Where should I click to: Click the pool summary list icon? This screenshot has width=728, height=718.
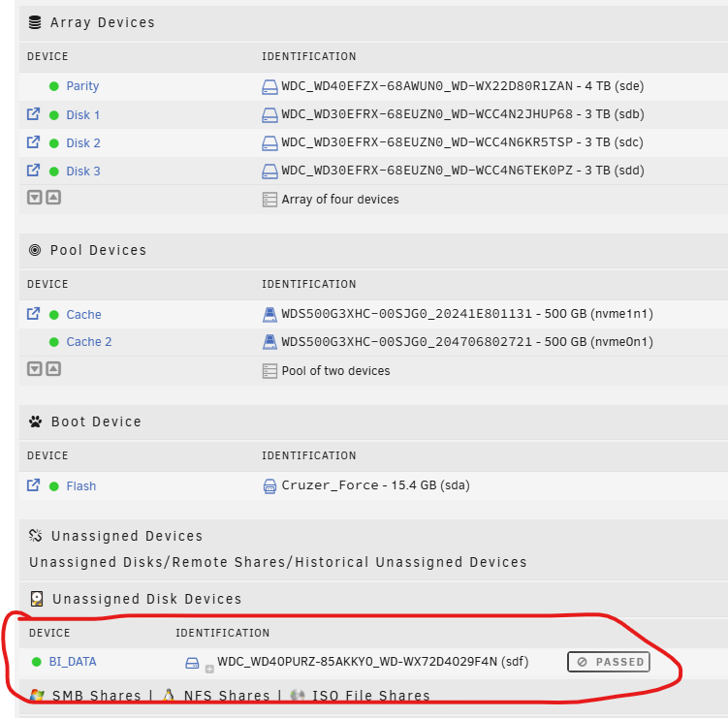point(269,371)
